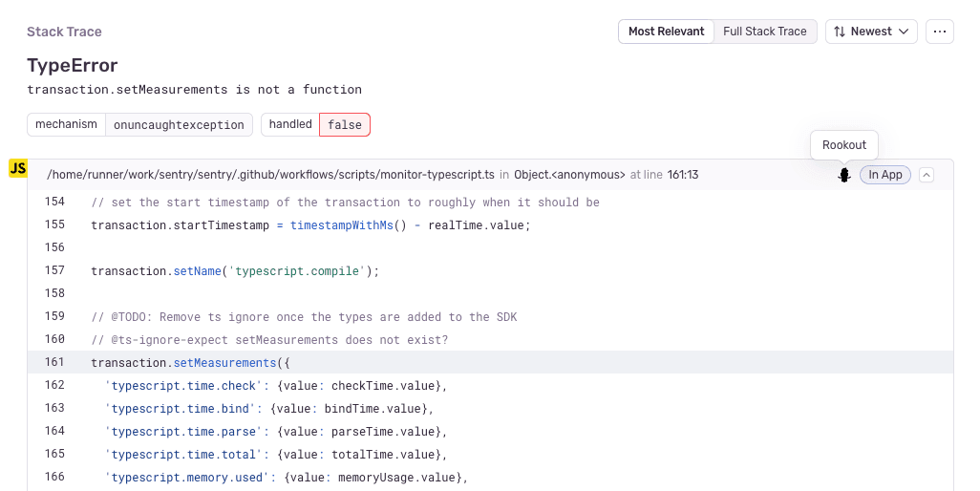Click the monitor-typescript.ts file path

point(270,175)
